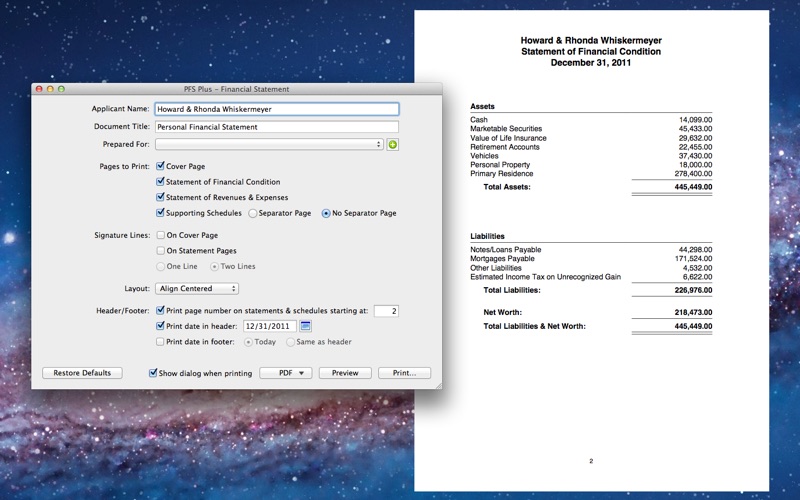Click the Document Title input field
Image resolution: width=800 pixels, height=500 pixels.
[x=276, y=127]
